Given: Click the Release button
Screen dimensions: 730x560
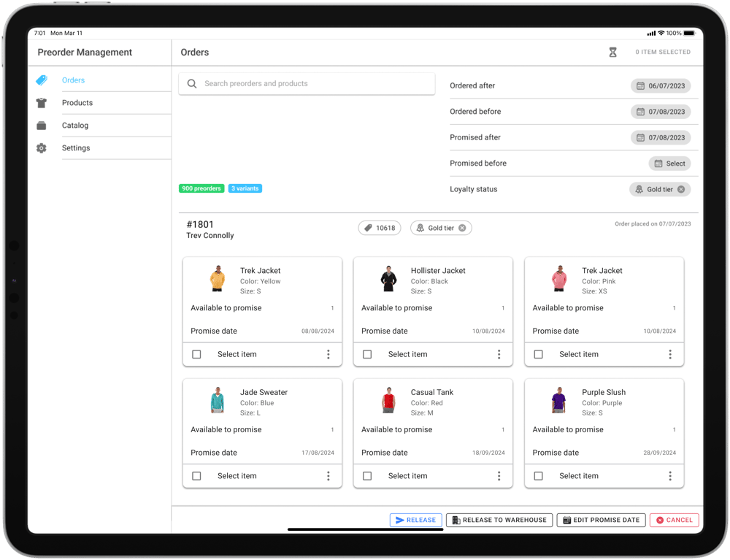Looking at the screenshot, I should tap(415, 520).
